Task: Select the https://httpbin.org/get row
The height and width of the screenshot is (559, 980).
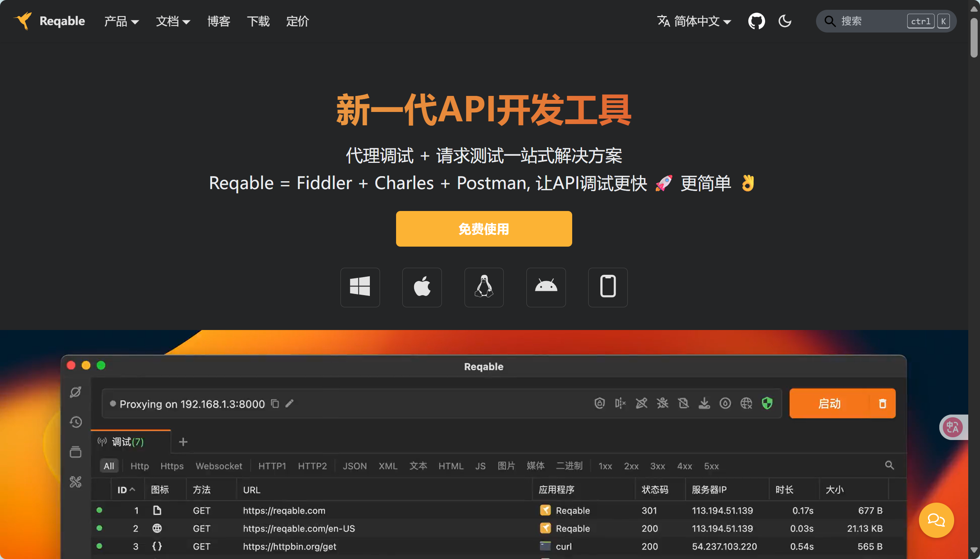Action: pyautogui.click(x=499, y=546)
